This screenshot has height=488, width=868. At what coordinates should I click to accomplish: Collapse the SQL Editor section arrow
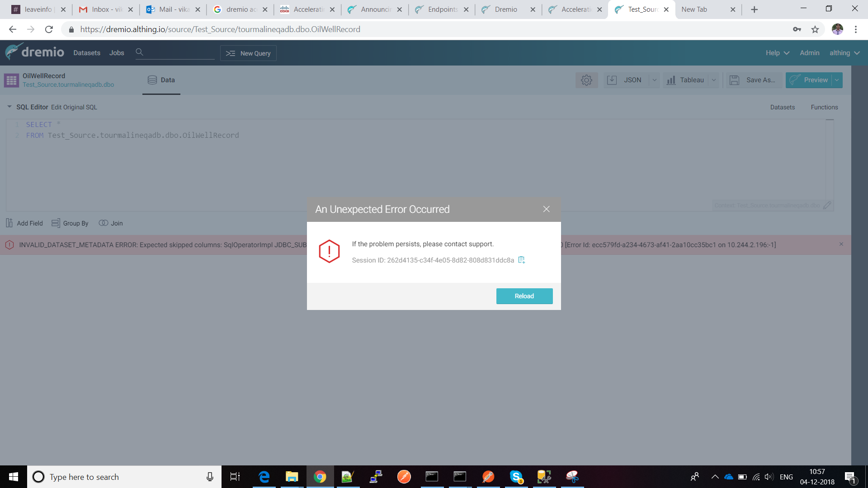pos(9,107)
